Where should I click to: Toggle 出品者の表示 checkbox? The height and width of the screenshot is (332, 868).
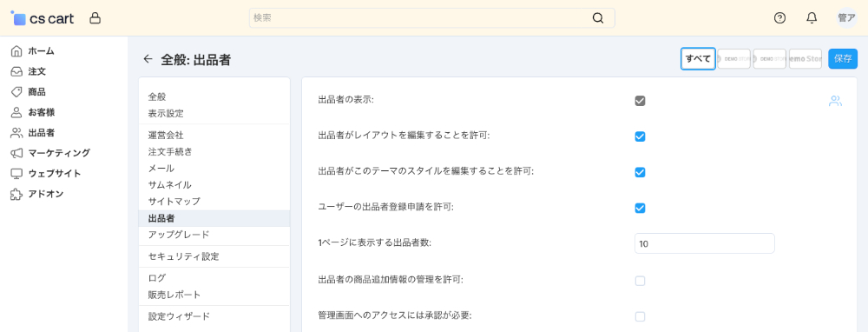[x=640, y=101]
